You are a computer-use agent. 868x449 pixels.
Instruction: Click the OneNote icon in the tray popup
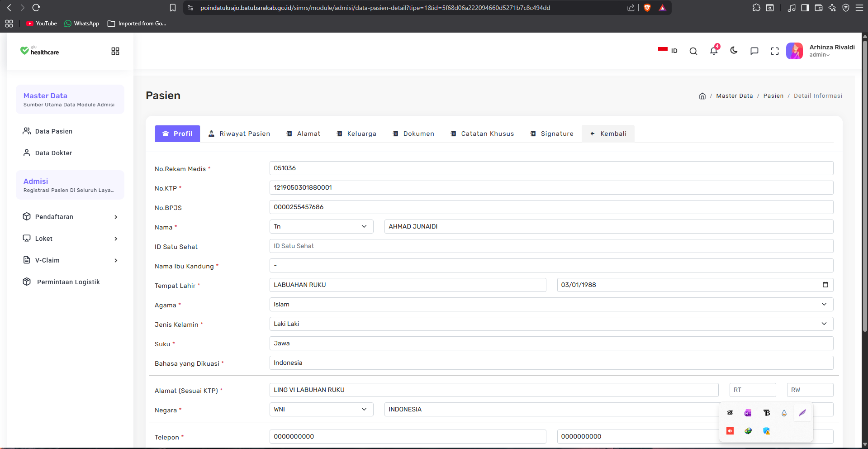tap(748, 413)
